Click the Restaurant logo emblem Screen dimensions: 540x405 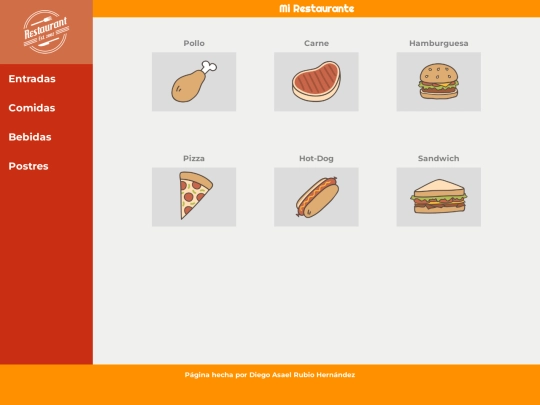[x=46, y=32]
